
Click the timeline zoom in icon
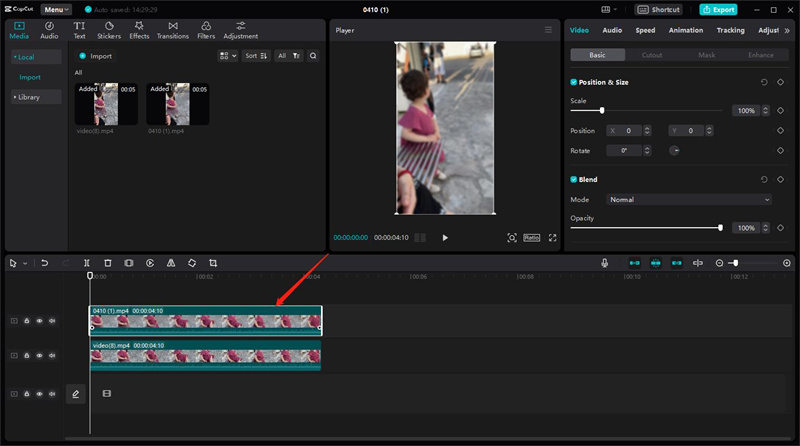point(787,263)
